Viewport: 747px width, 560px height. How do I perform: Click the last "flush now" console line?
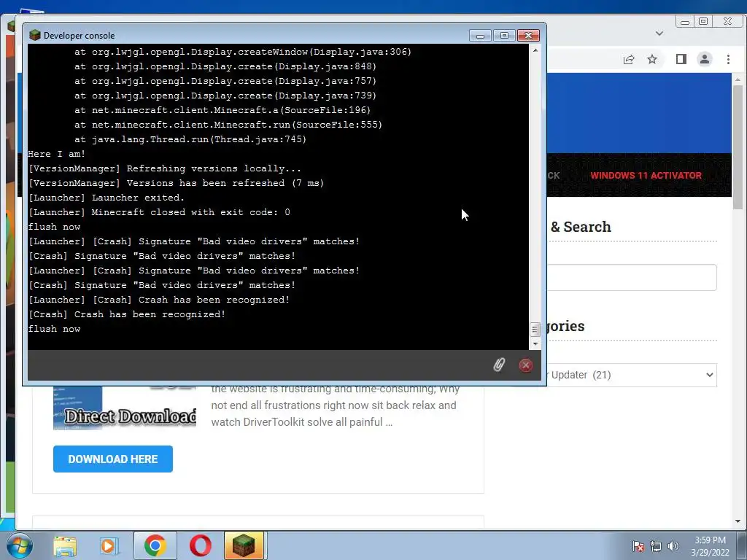[54, 329]
